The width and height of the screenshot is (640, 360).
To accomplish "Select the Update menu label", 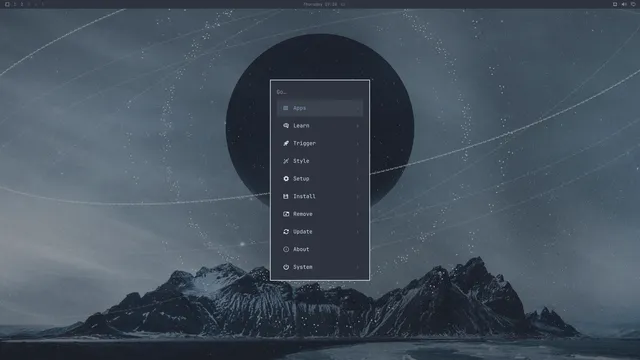I will point(303,231).
